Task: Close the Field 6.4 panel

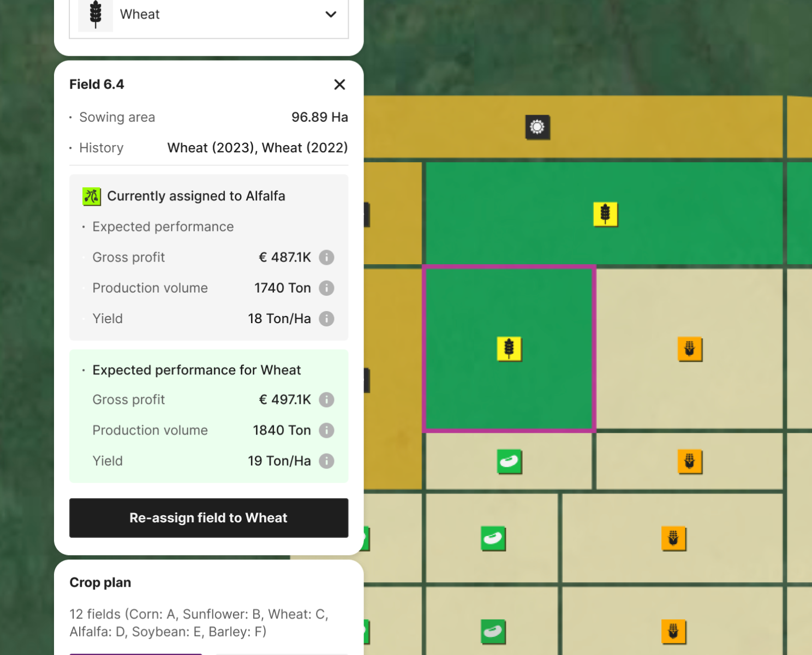Action: coord(339,85)
